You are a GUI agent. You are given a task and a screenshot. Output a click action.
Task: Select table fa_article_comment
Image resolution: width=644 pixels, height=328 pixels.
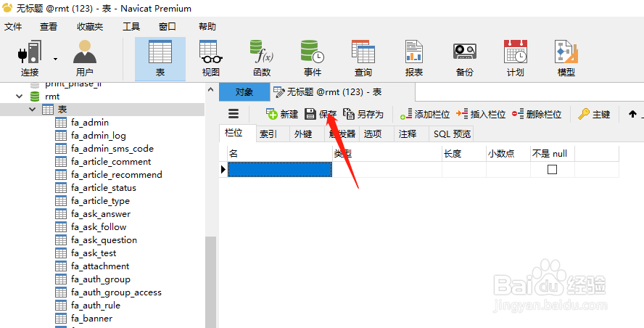(x=111, y=162)
